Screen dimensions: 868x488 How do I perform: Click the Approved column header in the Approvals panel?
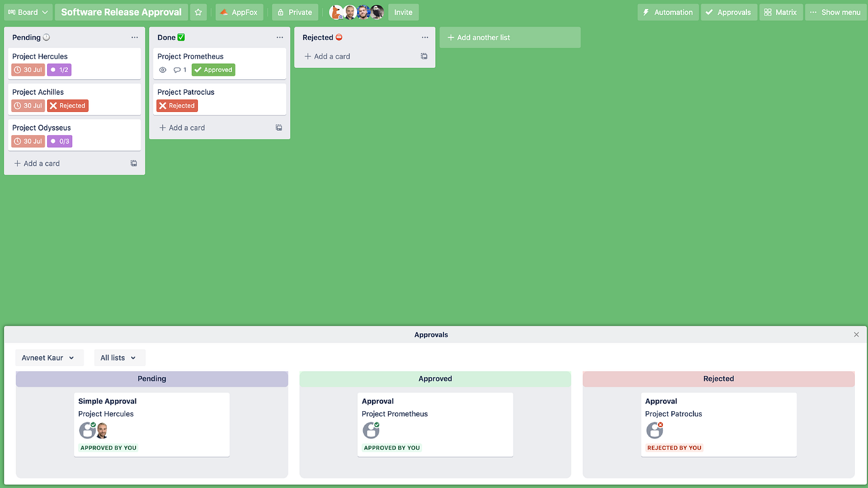435,379
